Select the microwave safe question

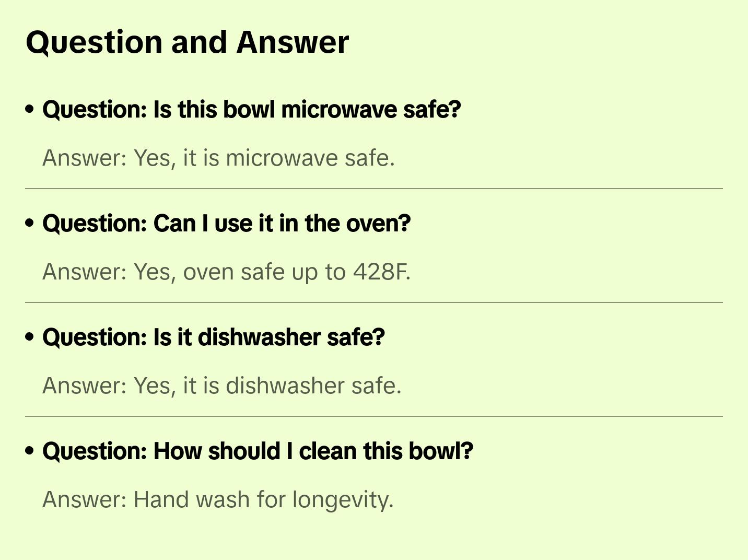(x=252, y=110)
